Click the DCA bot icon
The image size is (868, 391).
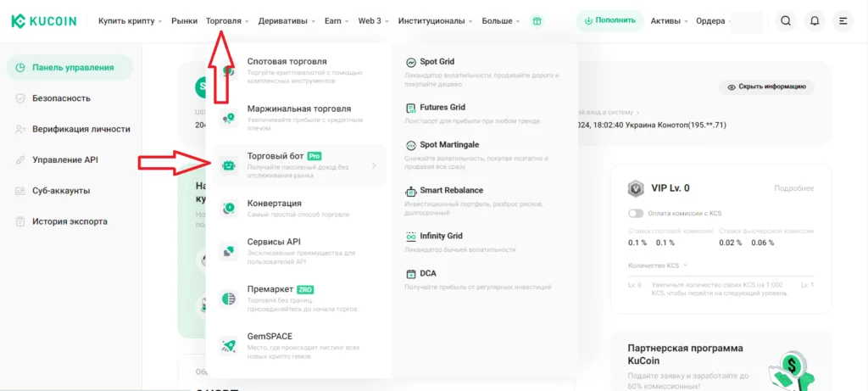tap(411, 274)
